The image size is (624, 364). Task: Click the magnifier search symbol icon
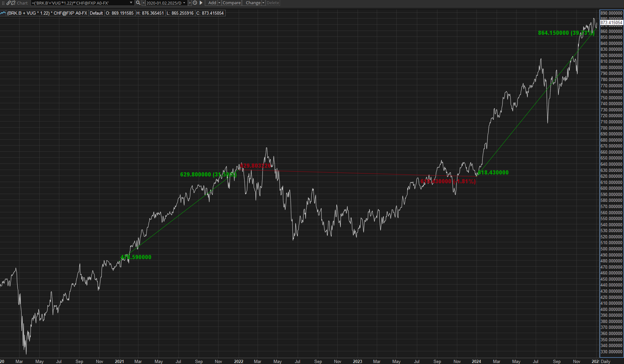point(138,3)
